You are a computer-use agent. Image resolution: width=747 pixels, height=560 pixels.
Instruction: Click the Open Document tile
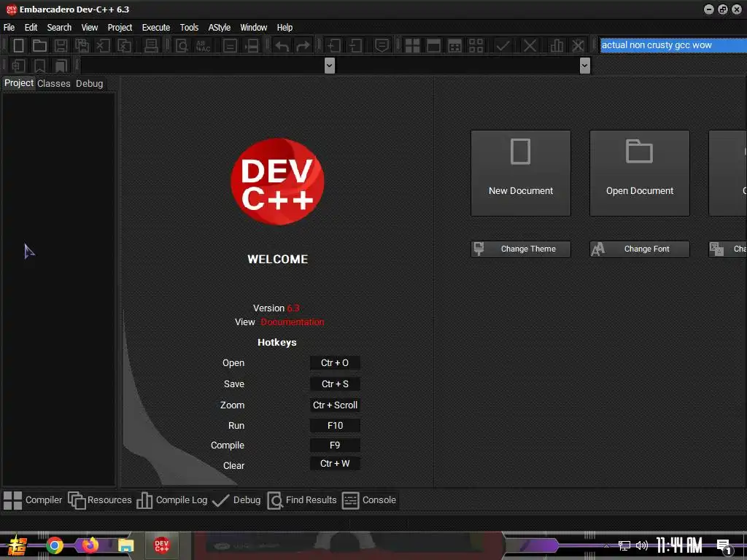[x=639, y=173]
